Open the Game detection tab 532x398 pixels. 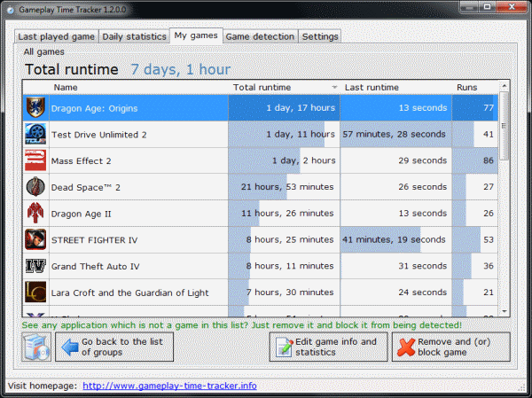click(260, 36)
